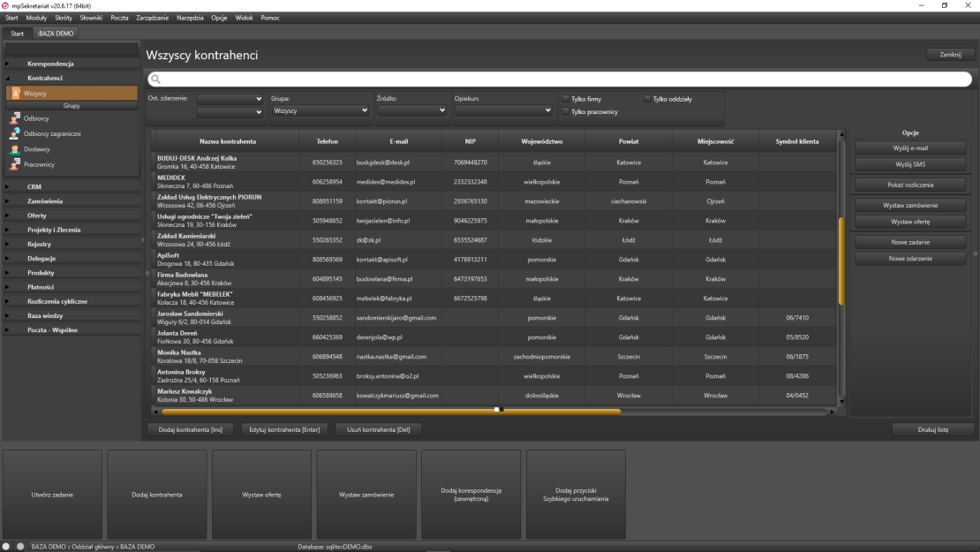Viewport: 980px width, 552px height.
Task: Click the Nazwa kontrahenta column header
Action: pos(228,142)
